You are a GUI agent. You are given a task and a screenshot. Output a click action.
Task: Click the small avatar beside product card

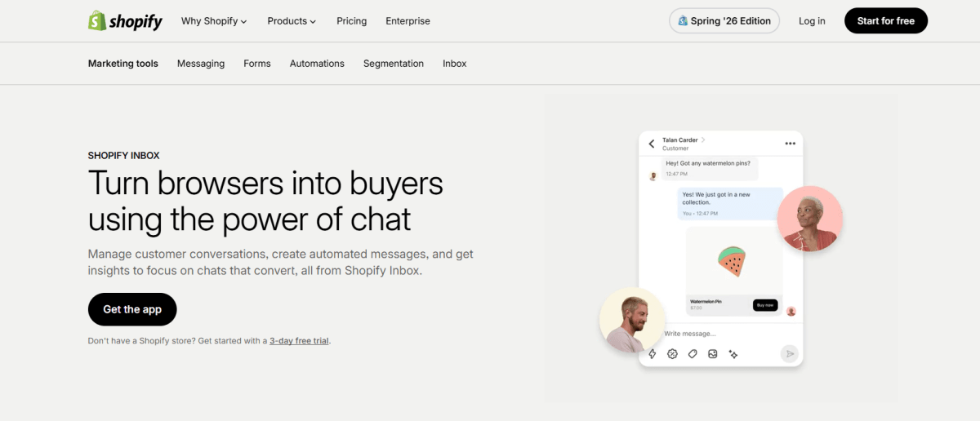click(x=791, y=311)
